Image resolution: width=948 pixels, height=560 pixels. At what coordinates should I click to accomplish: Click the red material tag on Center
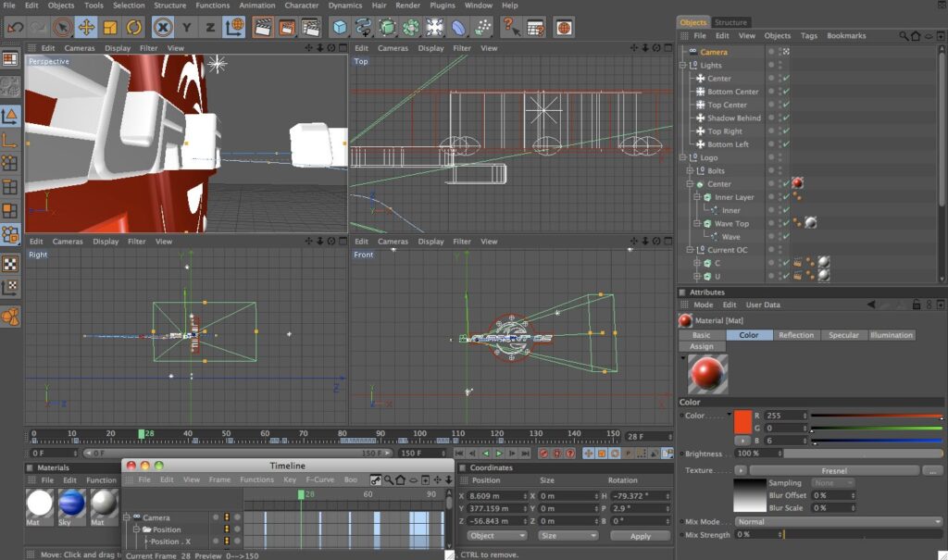click(x=797, y=183)
